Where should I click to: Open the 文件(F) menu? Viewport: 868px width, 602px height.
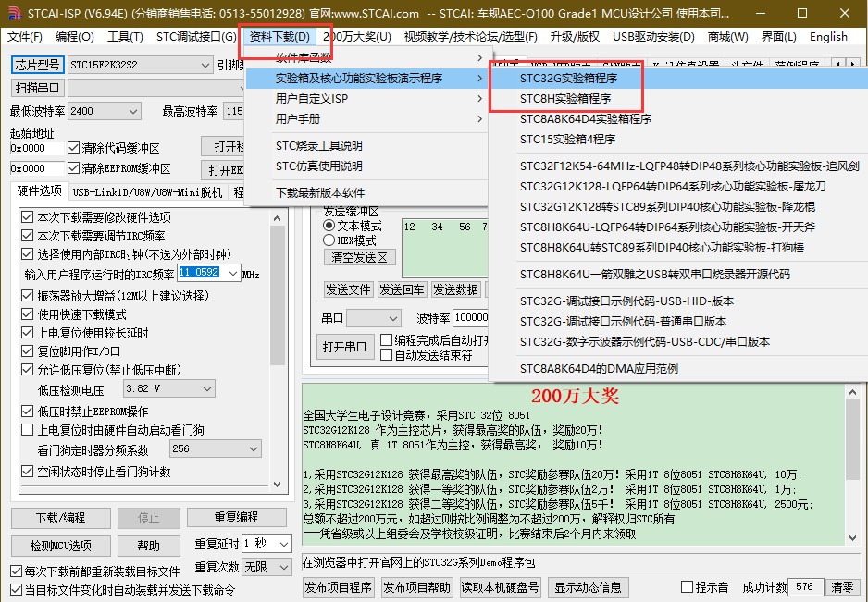tap(25, 37)
